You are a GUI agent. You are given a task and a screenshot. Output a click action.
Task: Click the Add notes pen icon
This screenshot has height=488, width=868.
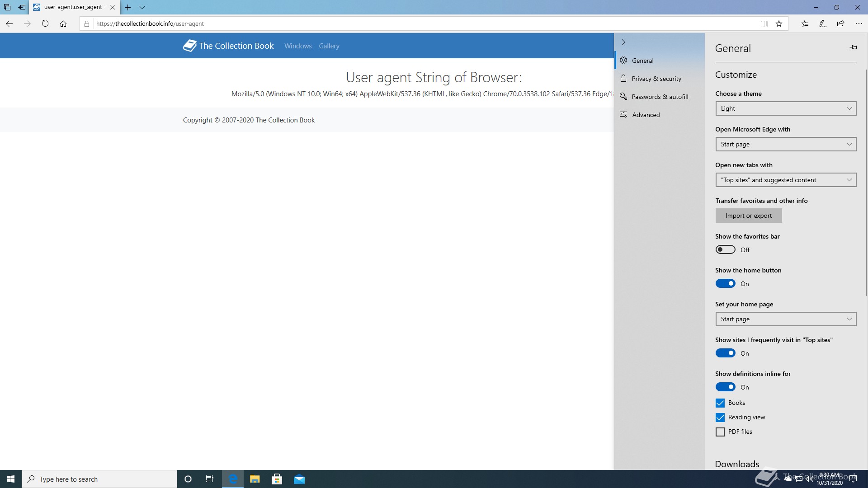tap(823, 23)
